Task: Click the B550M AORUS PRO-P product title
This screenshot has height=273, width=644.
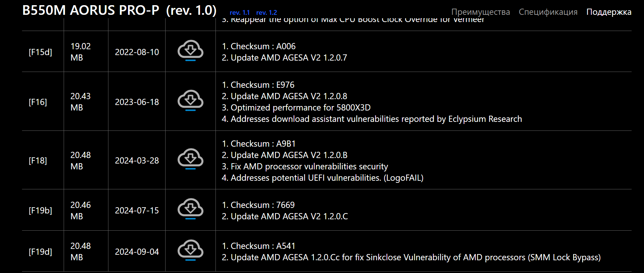Action: pyautogui.click(x=119, y=10)
